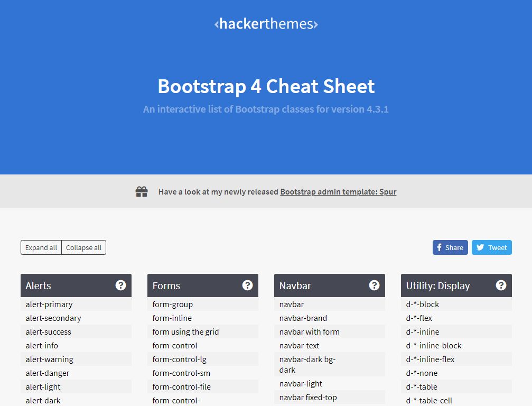View the d-*-block display class
The width and height of the screenshot is (532, 406).
coord(456,304)
